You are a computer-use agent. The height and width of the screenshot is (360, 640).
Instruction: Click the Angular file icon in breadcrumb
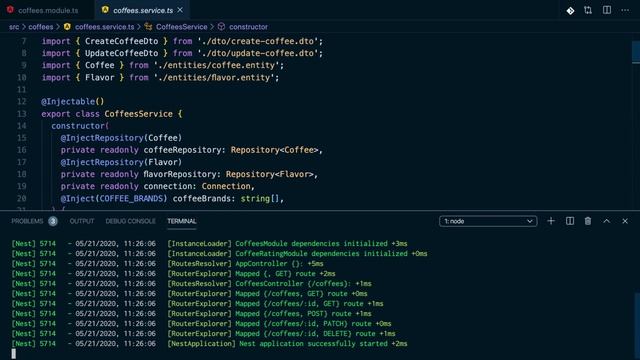click(67, 27)
